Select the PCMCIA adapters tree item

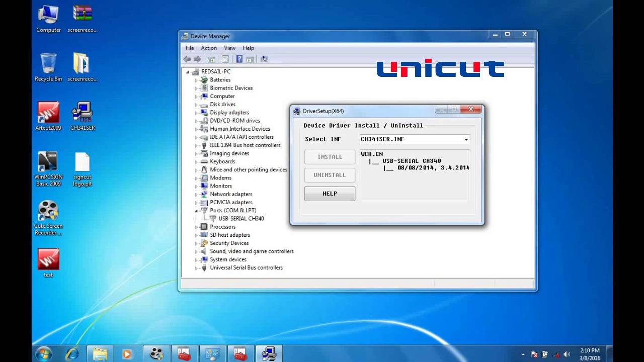tap(231, 202)
